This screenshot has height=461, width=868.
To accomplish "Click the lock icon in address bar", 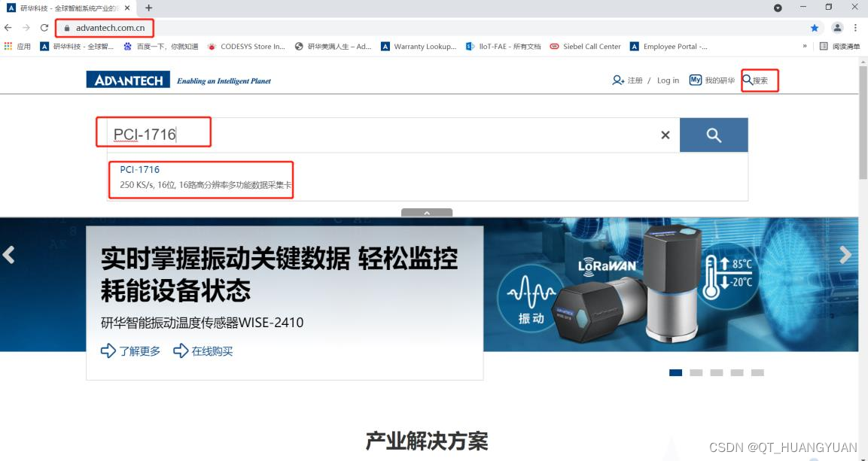I will pos(67,28).
